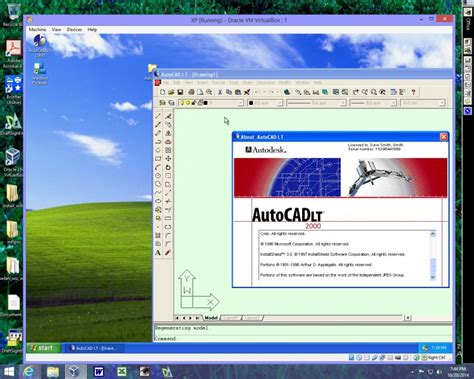Switch to the Layout1 tab
This screenshot has width=474, height=379.
pos(231,318)
